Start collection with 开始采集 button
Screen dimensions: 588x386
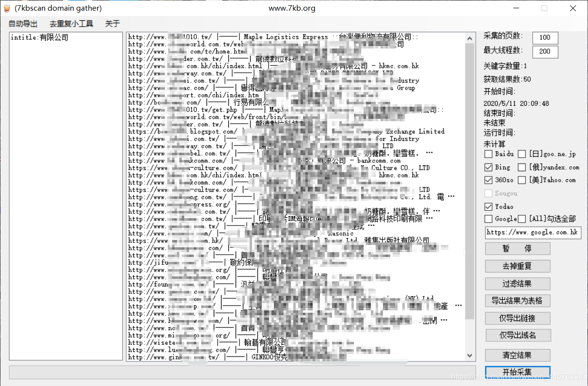click(x=518, y=372)
